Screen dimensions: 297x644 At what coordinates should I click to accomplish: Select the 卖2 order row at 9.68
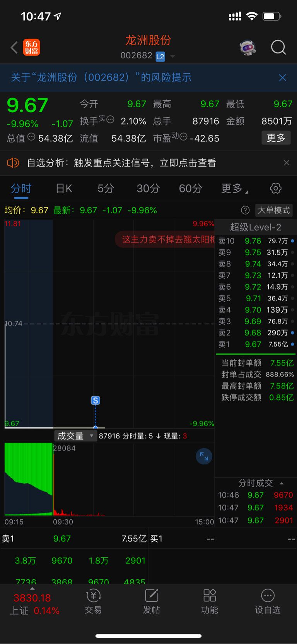pyautogui.click(x=255, y=333)
